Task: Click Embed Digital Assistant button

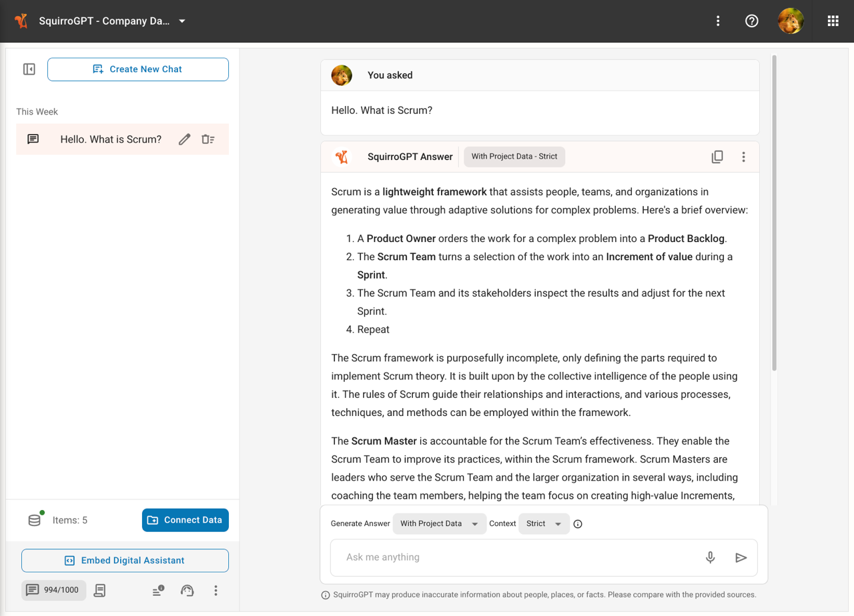Action: pos(125,561)
